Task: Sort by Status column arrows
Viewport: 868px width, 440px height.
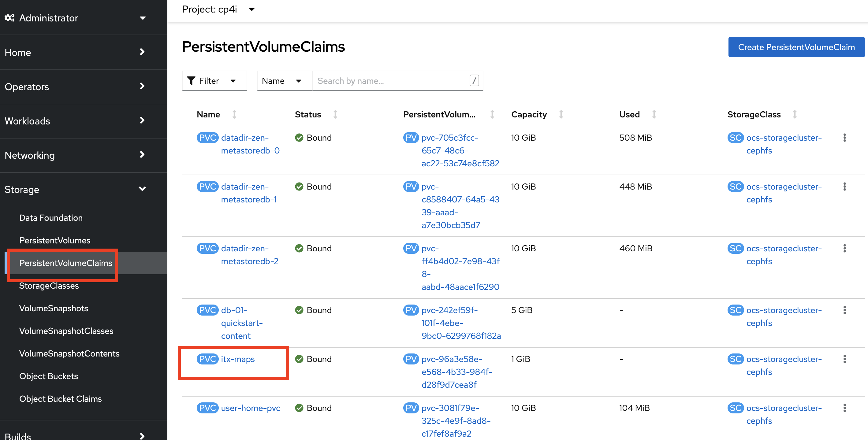Action: point(335,114)
